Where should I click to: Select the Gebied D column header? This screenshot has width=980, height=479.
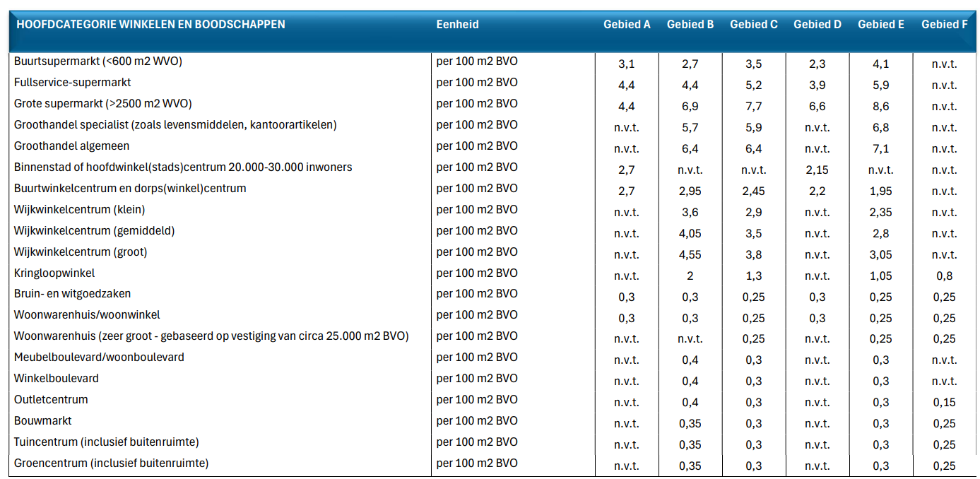pos(817,23)
